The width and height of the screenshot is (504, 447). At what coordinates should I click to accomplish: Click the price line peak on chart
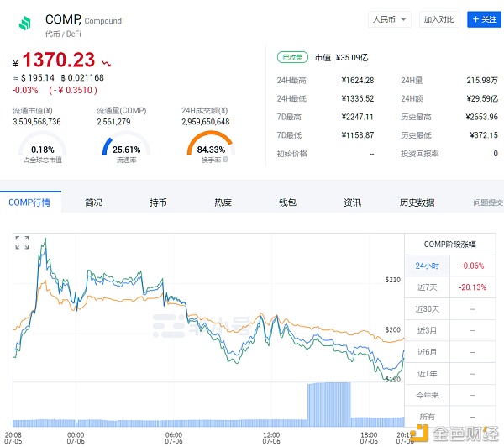coord(45,240)
